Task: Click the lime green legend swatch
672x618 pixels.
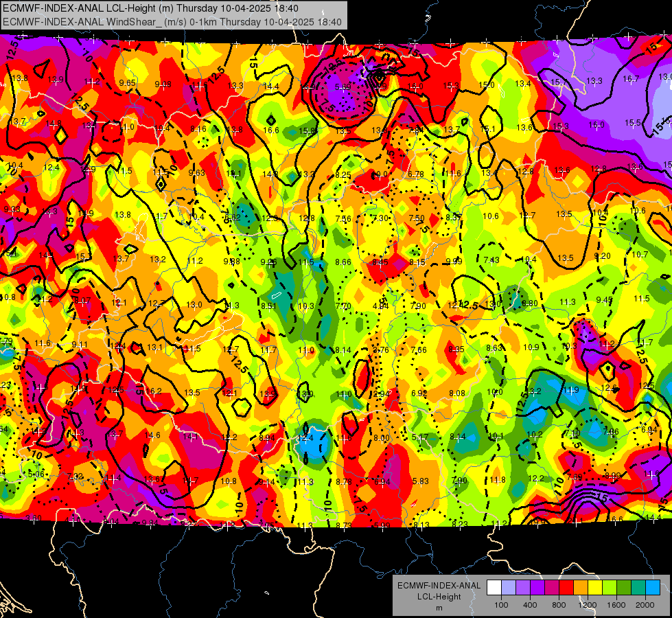Action: 610,588
